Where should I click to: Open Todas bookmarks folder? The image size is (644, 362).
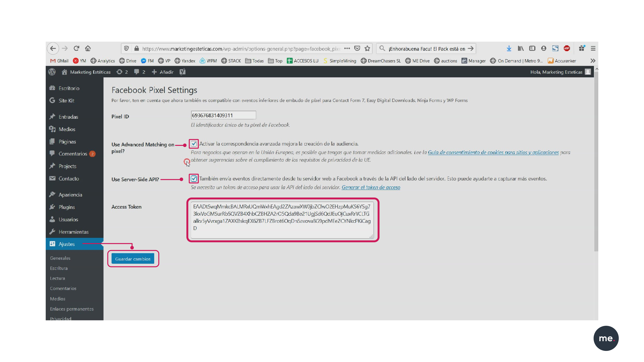click(254, 61)
